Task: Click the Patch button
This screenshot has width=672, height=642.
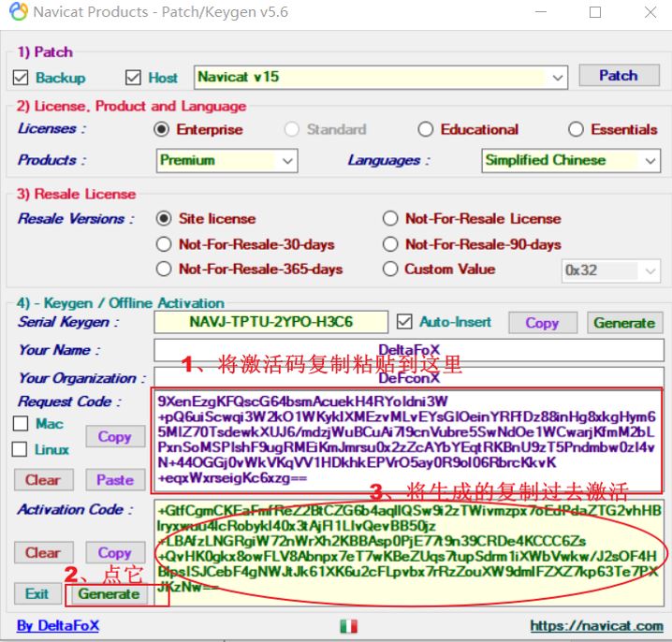Action: (x=619, y=76)
